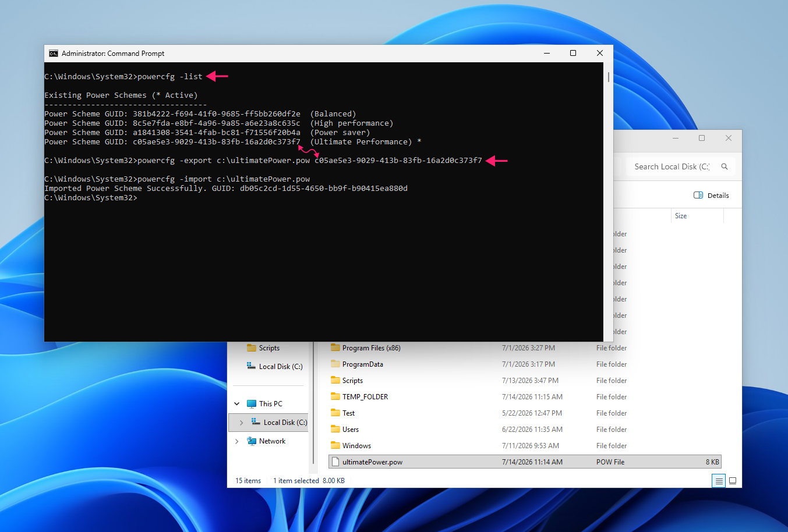Expand Local Disk (C:) under This PC

[x=242, y=423]
